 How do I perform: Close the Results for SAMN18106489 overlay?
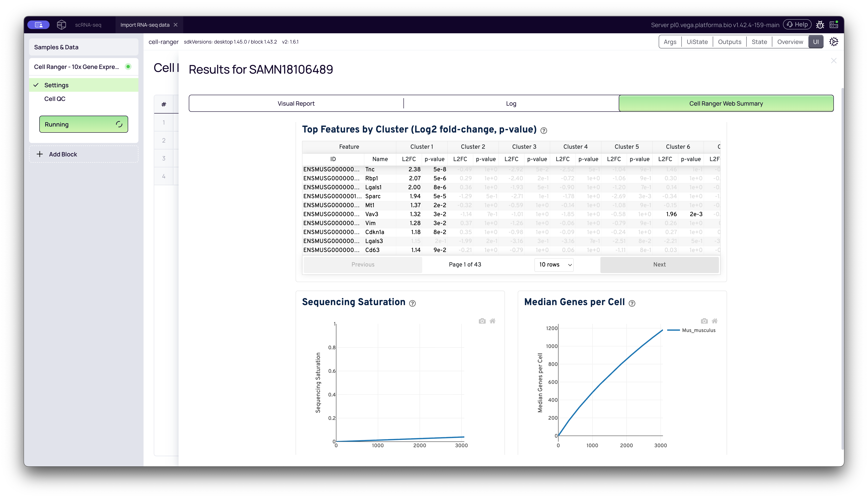point(834,61)
